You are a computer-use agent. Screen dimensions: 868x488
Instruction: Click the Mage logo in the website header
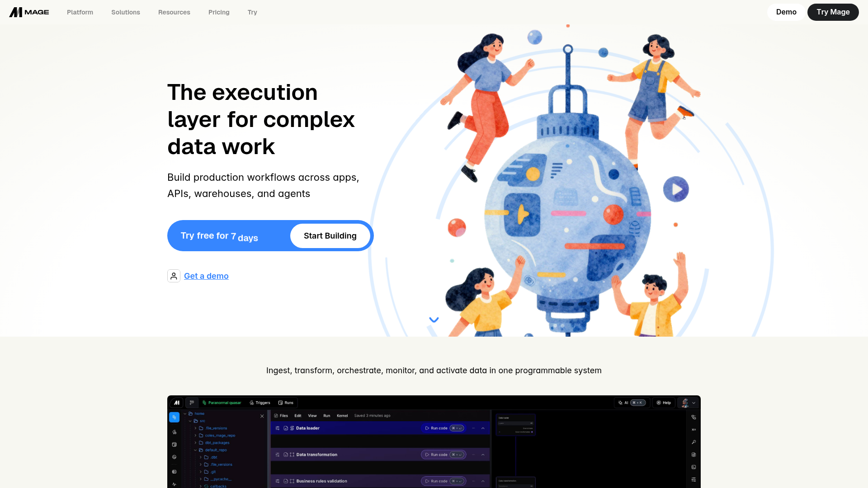(x=29, y=12)
